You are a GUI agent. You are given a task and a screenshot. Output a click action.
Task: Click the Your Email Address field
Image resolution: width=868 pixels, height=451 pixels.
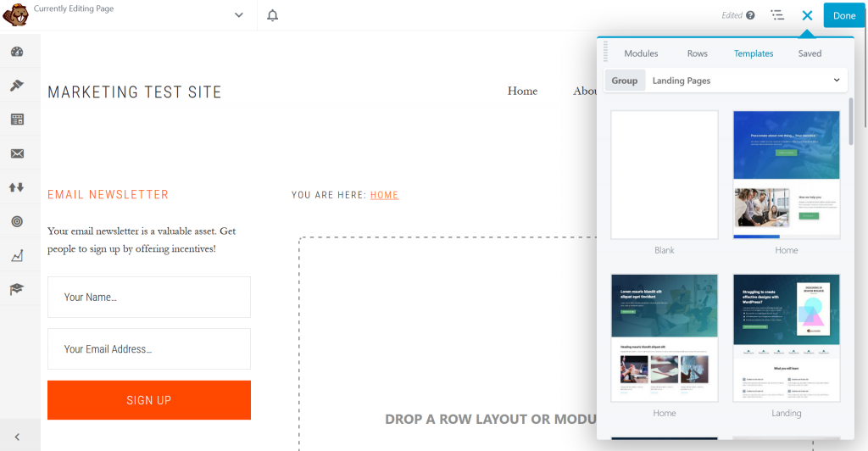point(149,349)
